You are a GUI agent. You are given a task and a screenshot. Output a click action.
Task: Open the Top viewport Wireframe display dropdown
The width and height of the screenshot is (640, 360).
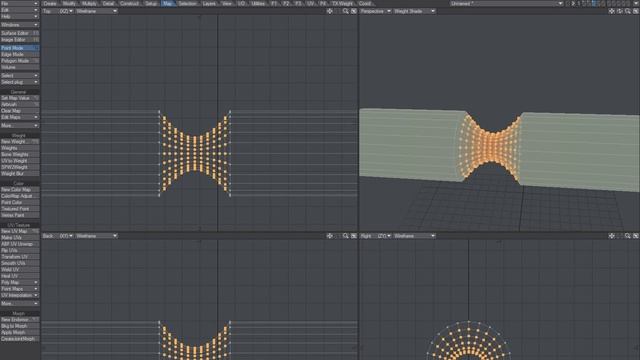coord(96,11)
